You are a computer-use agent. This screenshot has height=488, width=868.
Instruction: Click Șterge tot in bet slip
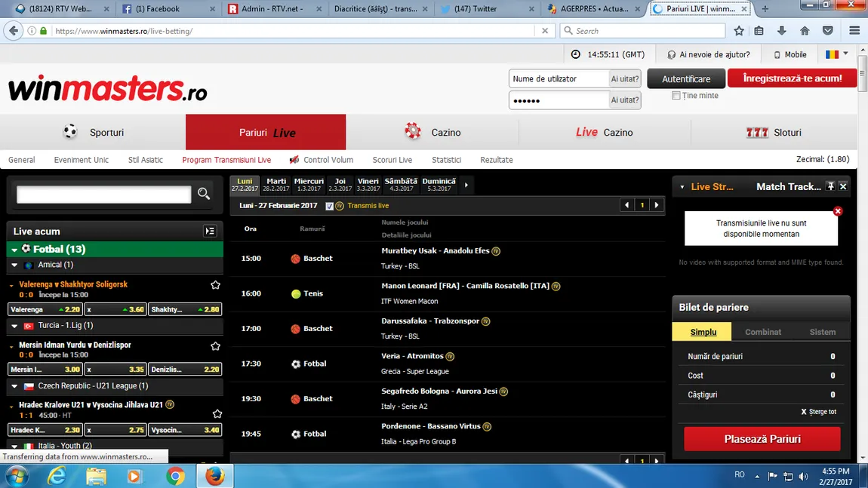(x=819, y=412)
